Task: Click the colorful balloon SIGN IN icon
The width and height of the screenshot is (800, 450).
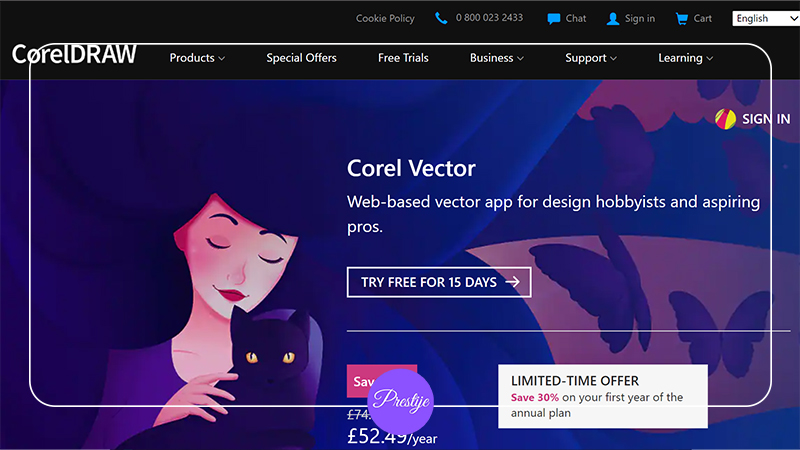Action: click(725, 119)
